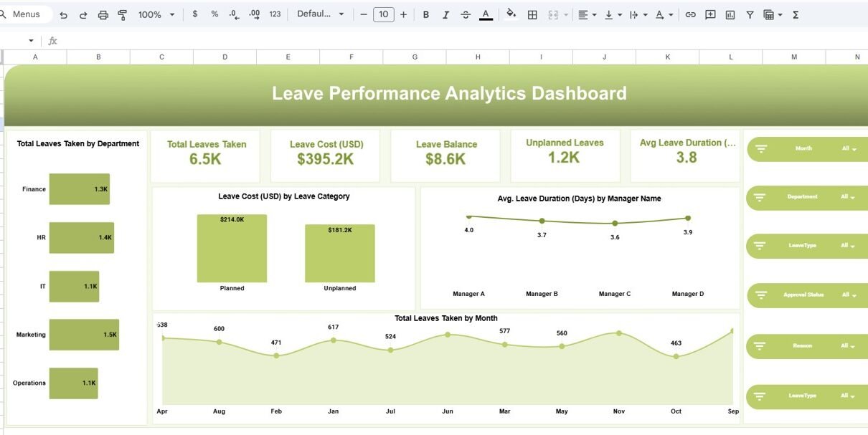Viewport: 868px width, 435px height.
Task: Open the zoom 100% dropdown
Action: point(156,14)
